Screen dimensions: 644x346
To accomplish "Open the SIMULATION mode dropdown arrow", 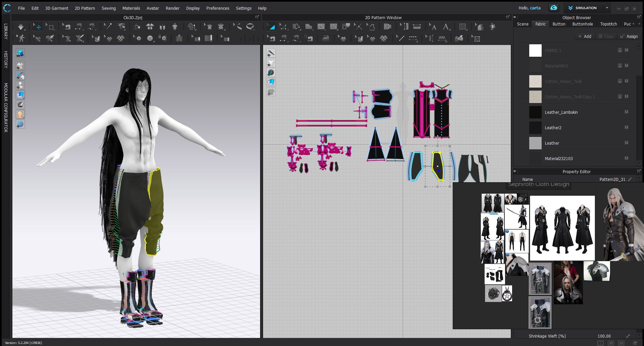I will click(x=607, y=8).
